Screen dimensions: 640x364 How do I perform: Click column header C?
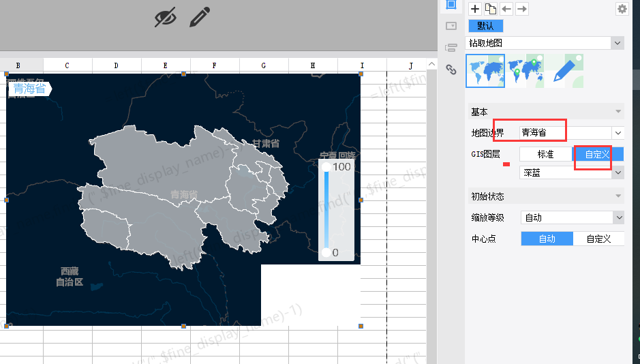(x=67, y=65)
